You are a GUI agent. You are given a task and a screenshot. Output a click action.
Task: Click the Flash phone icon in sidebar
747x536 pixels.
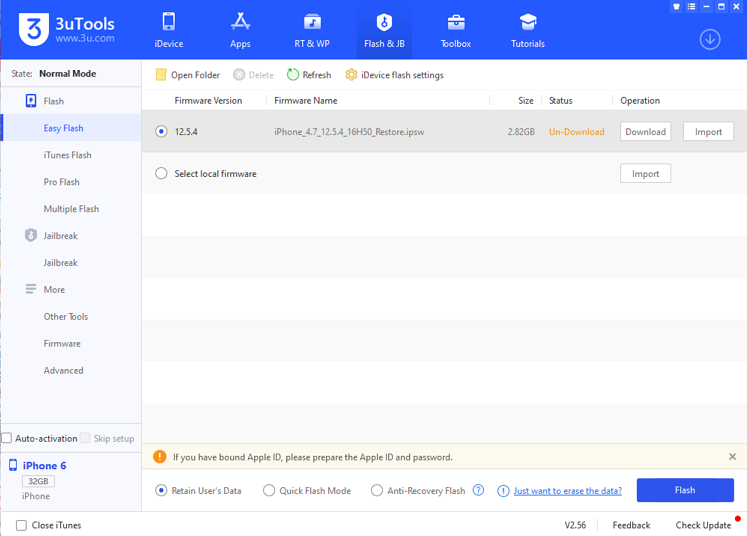click(31, 101)
